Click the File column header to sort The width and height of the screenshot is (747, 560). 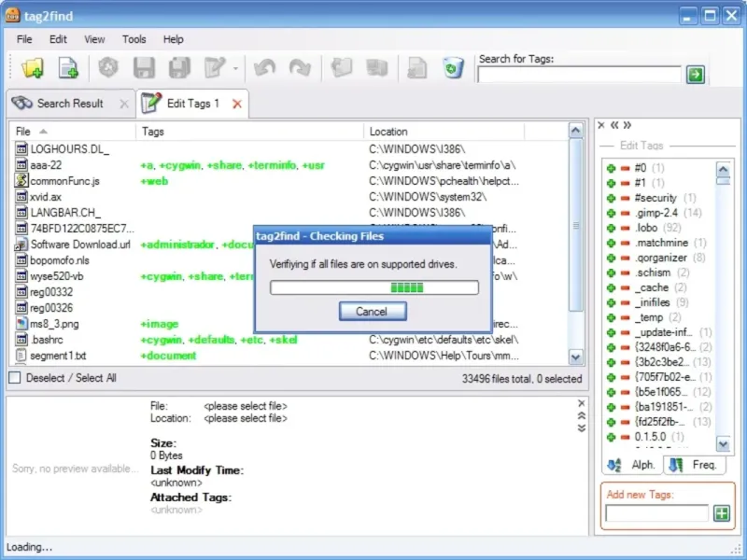(73, 132)
